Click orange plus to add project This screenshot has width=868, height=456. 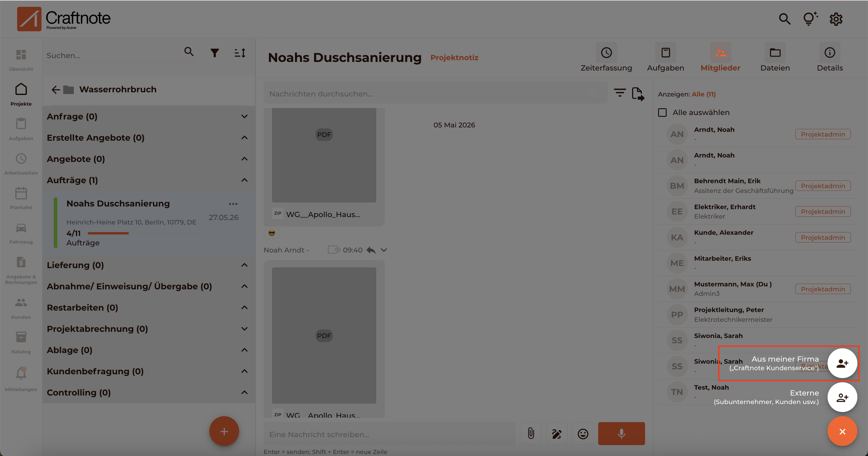224,432
